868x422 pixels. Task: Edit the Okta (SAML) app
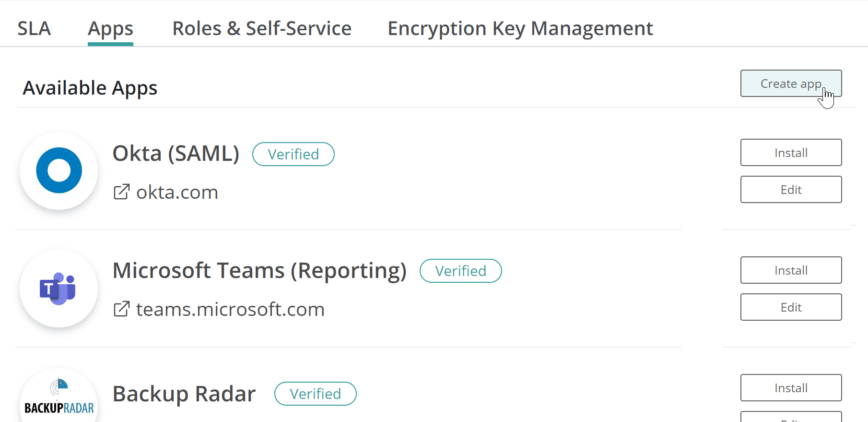(x=791, y=190)
